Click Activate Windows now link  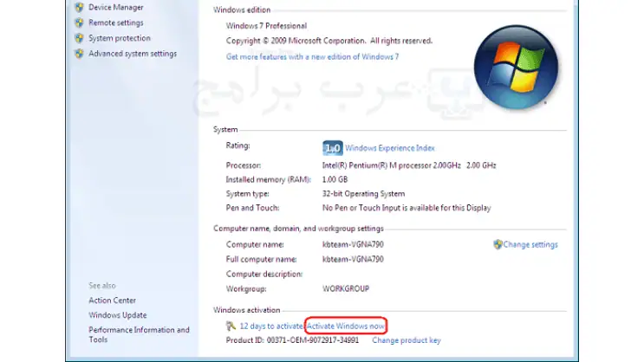[346, 326]
